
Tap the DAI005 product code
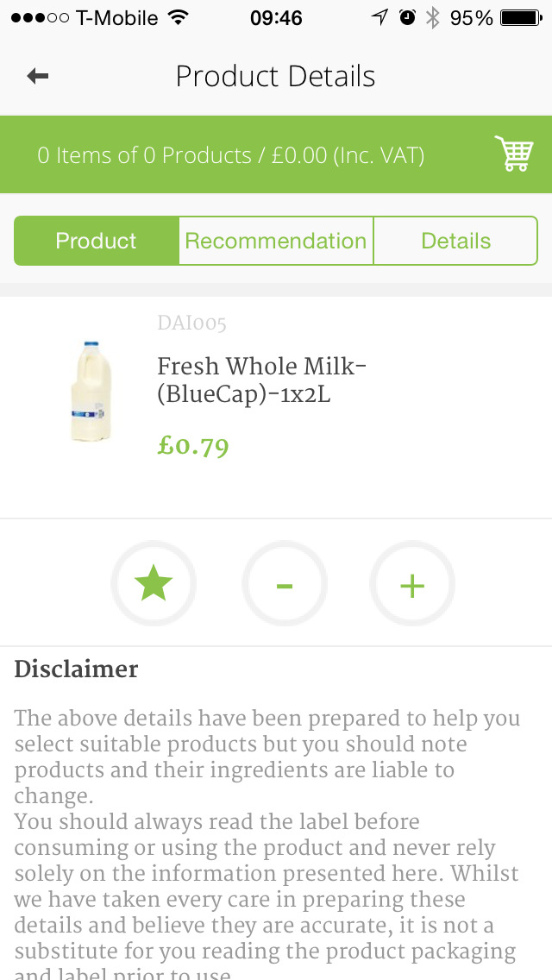(192, 324)
